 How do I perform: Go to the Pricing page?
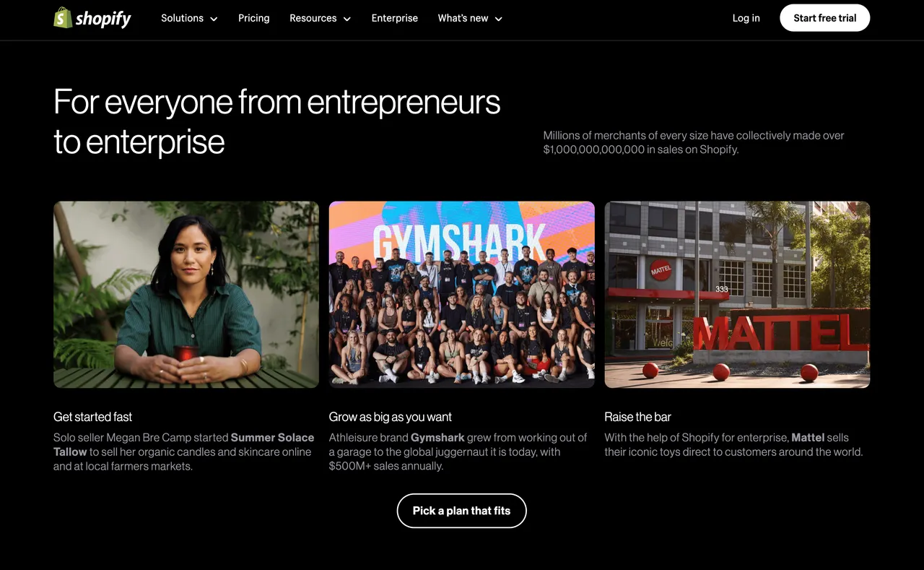[x=253, y=18]
